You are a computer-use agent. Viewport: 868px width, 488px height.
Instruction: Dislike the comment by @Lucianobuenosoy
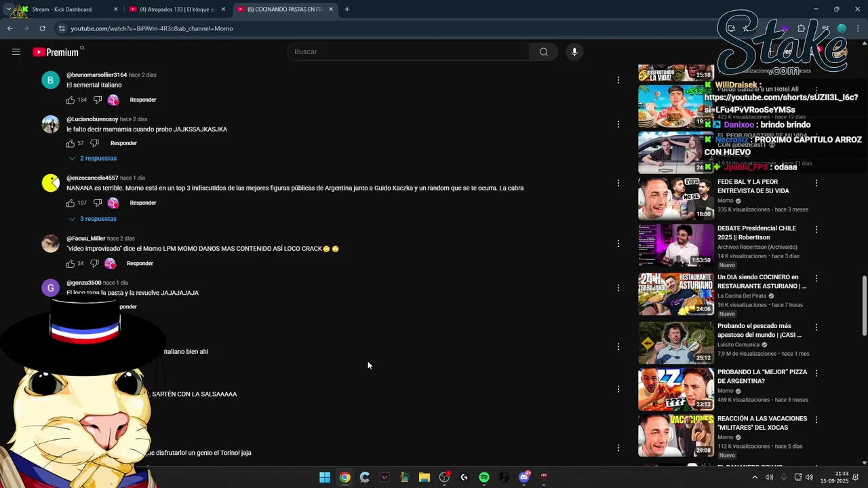pyautogui.click(x=95, y=143)
